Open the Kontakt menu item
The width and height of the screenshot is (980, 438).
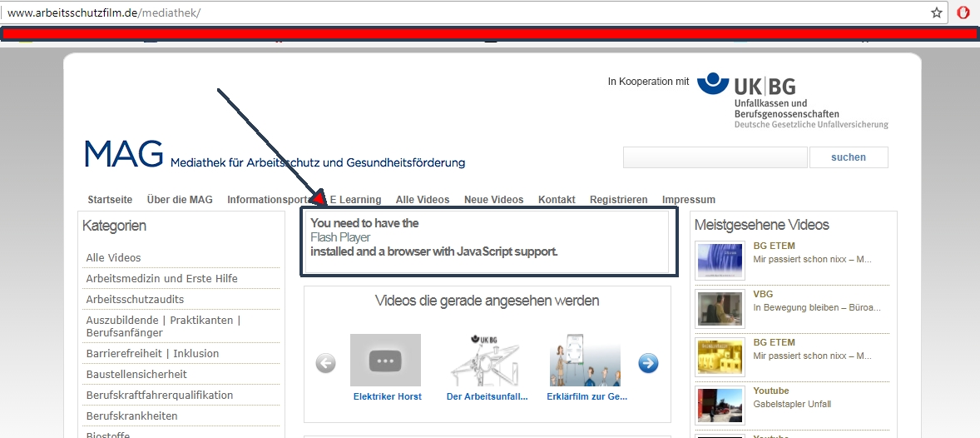coord(557,200)
